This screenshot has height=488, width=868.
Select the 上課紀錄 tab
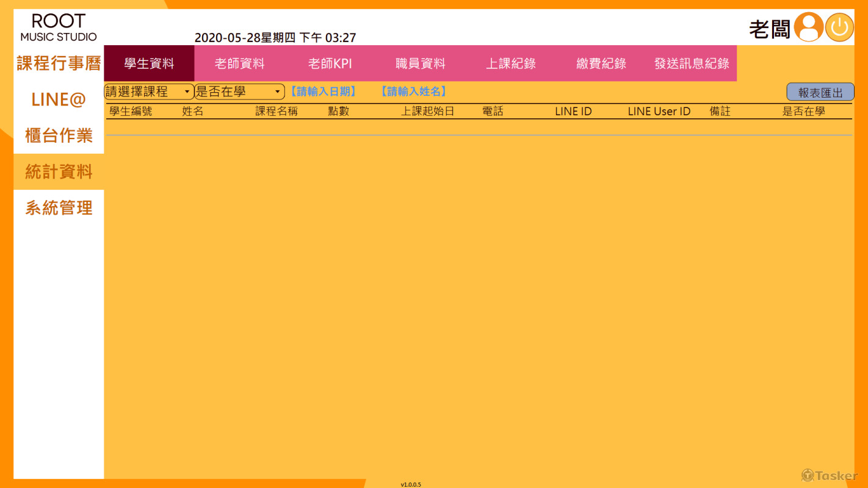click(x=510, y=63)
